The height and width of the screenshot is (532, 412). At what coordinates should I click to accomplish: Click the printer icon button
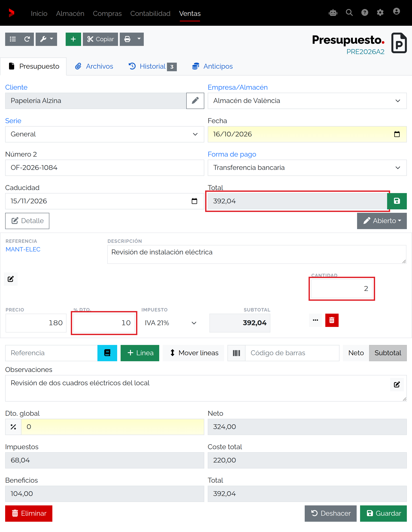pyautogui.click(x=127, y=39)
